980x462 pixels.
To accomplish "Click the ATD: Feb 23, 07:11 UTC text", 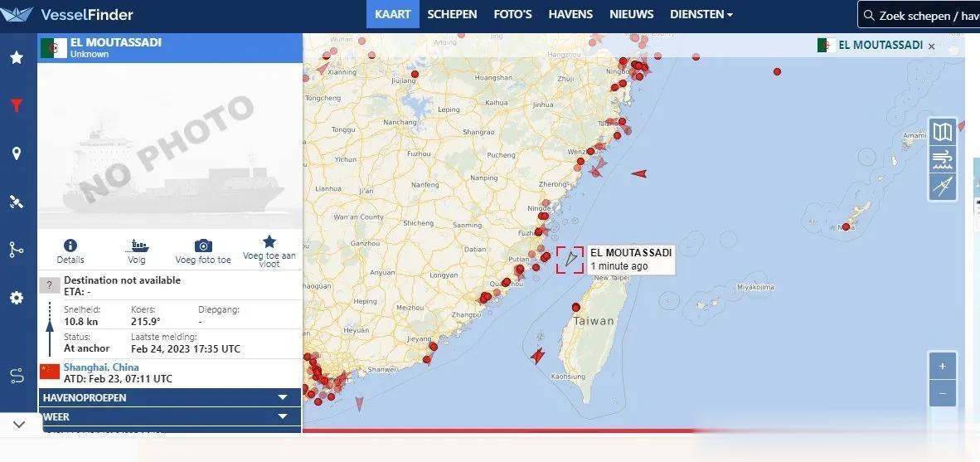I will point(118,379).
